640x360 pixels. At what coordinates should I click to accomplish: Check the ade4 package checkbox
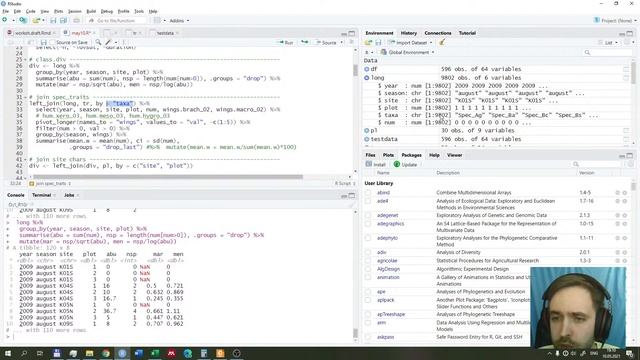pyautogui.click(x=368, y=201)
